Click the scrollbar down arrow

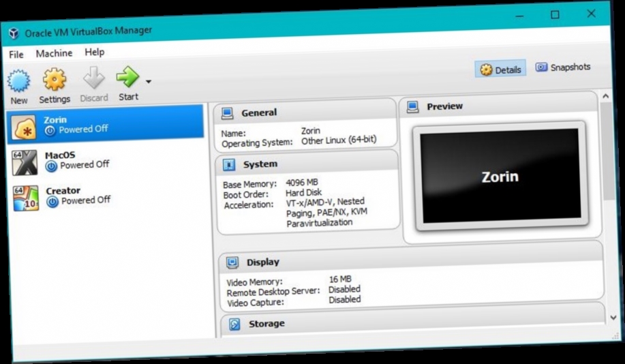click(613, 318)
